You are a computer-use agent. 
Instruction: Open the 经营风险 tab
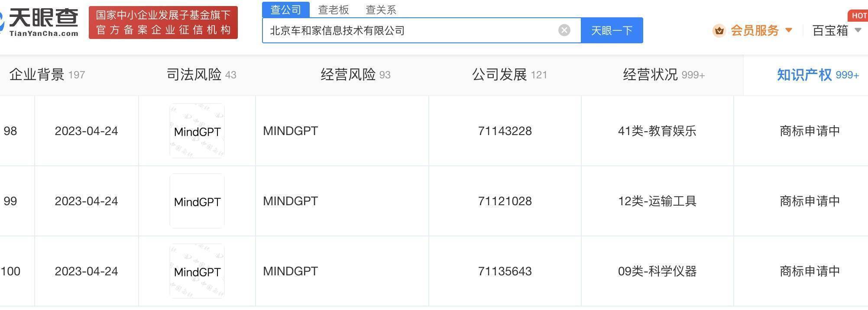356,75
